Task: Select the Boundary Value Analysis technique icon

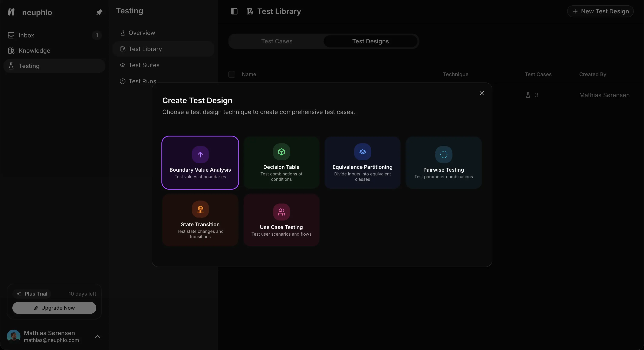Action: pyautogui.click(x=200, y=154)
